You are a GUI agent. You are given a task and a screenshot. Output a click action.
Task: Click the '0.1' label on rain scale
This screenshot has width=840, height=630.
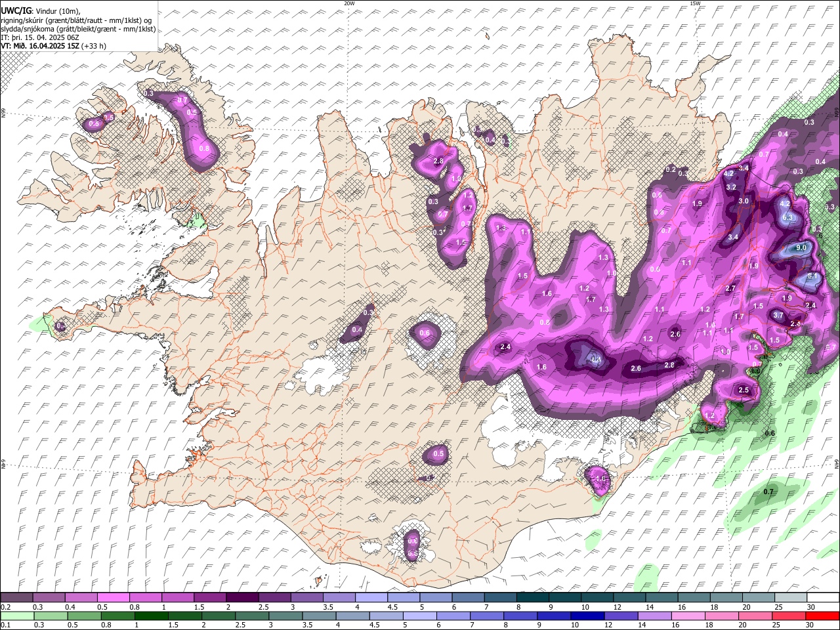(5, 625)
